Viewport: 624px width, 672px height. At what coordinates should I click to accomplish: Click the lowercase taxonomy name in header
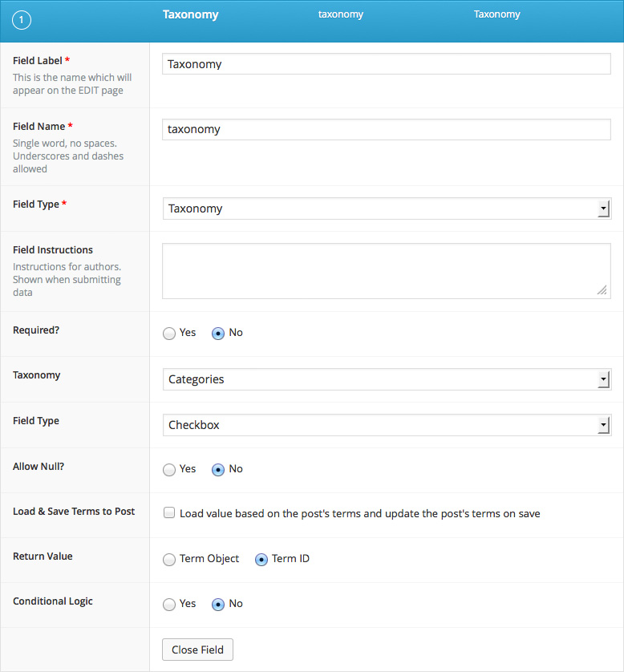[x=341, y=14]
